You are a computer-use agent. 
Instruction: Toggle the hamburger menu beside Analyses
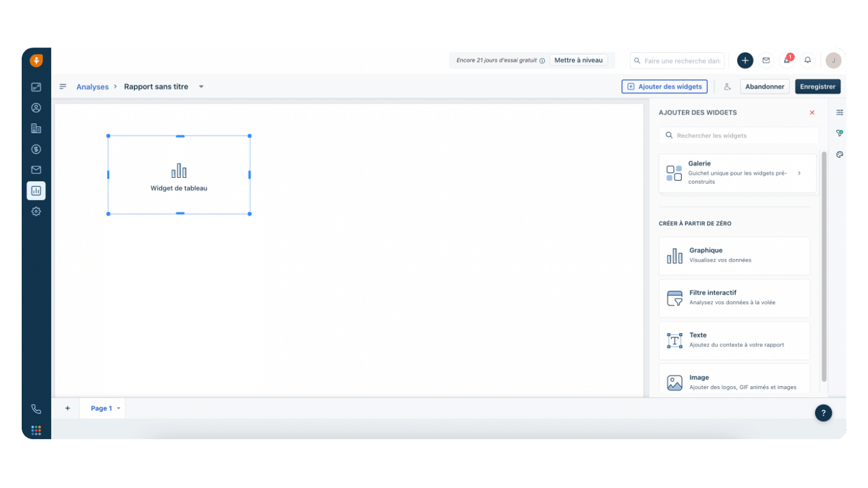(x=63, y=87)
